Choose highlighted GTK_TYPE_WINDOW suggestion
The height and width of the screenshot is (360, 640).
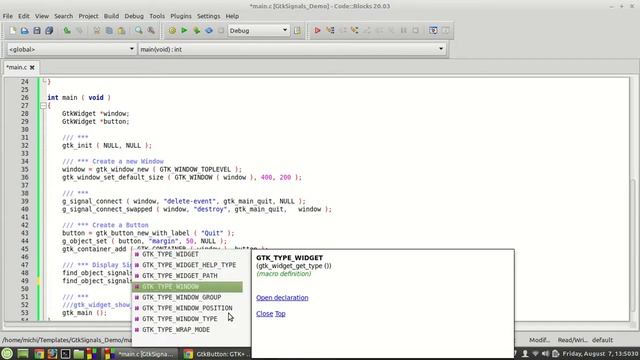[187, 287]
